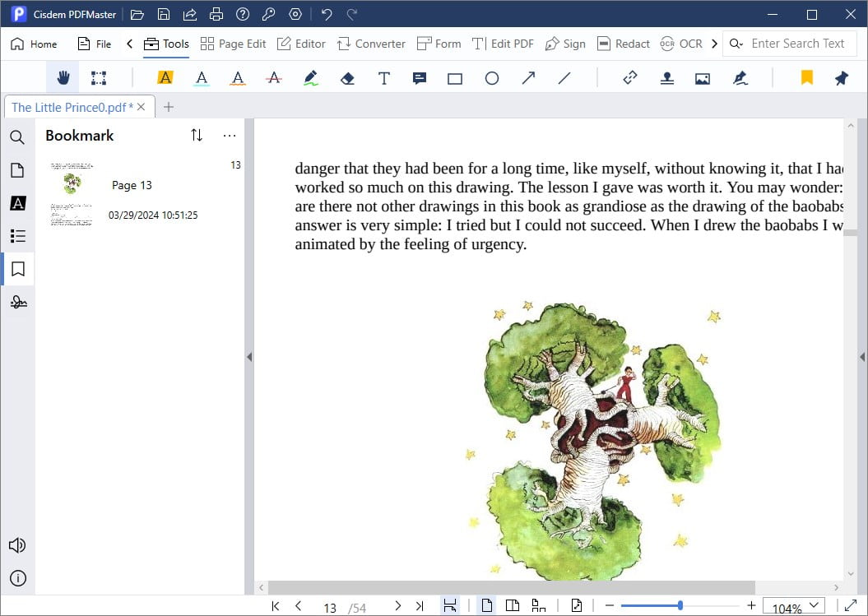Click the signature pen tool

[x=740, y=79]
